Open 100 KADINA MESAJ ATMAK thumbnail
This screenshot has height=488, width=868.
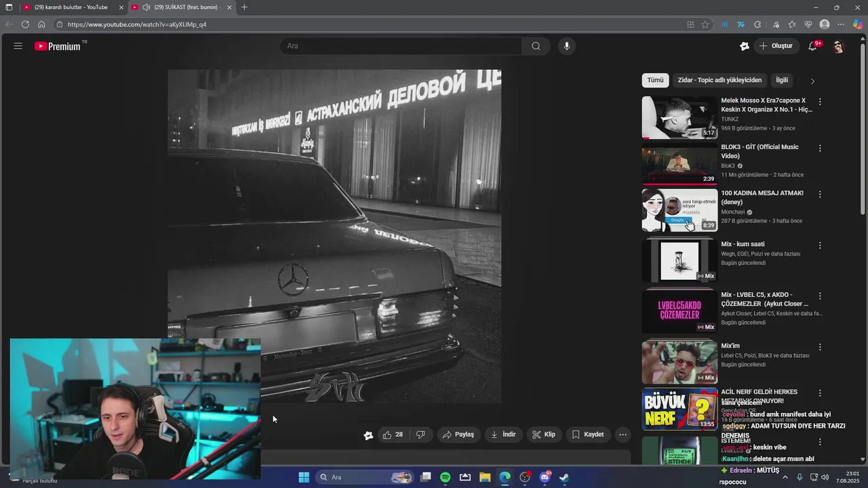679,209
